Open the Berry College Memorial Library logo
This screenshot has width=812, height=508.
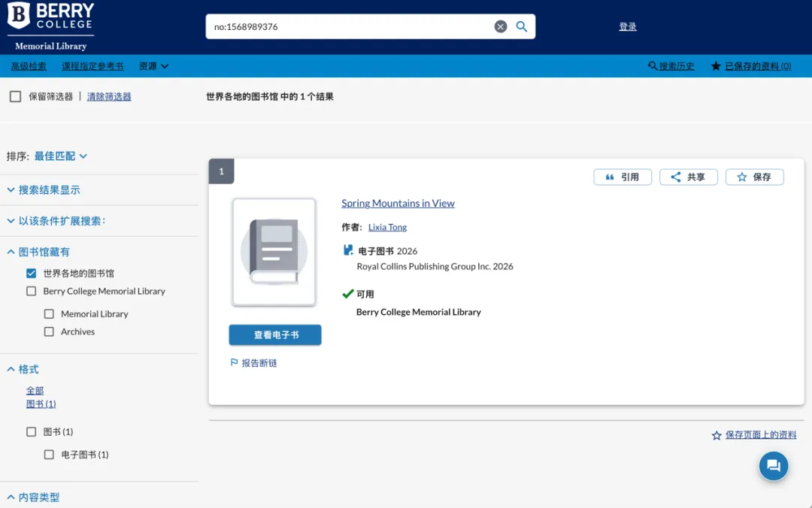(x=51, y=26)
